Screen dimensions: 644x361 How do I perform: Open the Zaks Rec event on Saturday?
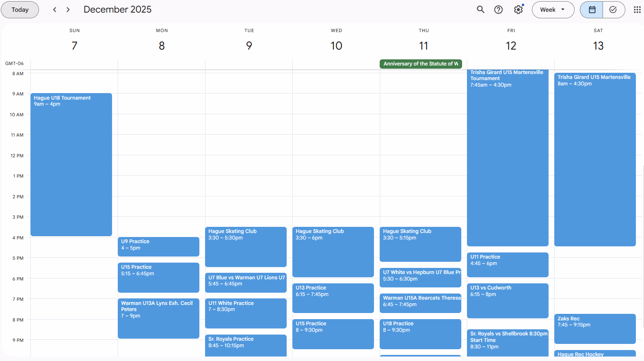[595, 328]
